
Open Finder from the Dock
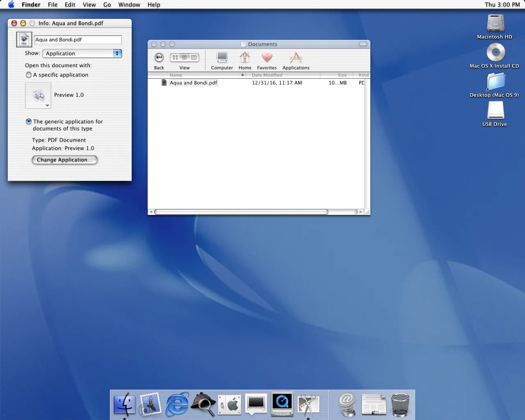[x=124, y=404]
